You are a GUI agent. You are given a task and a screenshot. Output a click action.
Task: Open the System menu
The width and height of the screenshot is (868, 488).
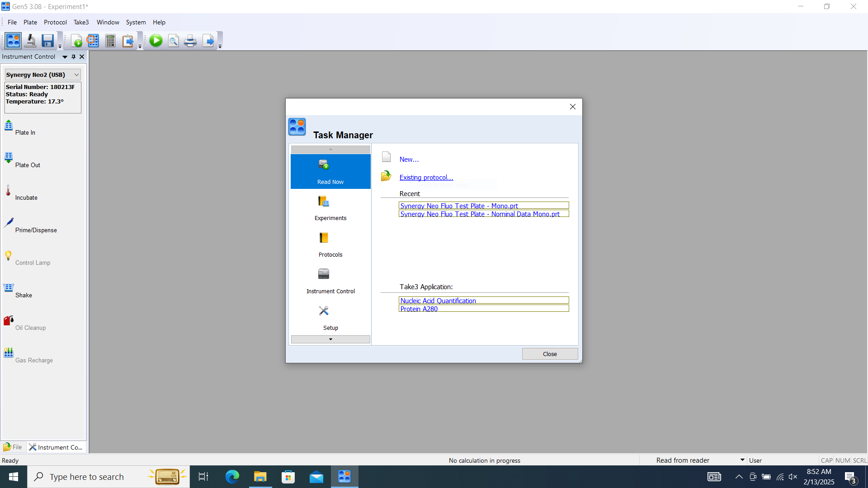(136, 22)
